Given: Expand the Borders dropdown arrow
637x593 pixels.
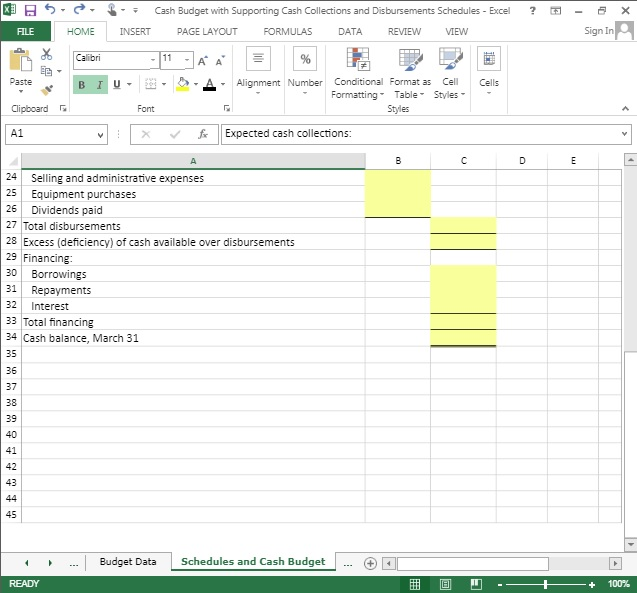Looking at the screenshot, I should [x=164, y=84].
